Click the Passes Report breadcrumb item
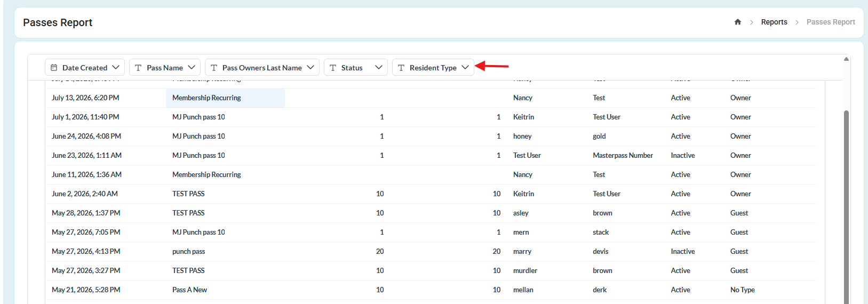This screenshot has height=304, width=868. 831,22
